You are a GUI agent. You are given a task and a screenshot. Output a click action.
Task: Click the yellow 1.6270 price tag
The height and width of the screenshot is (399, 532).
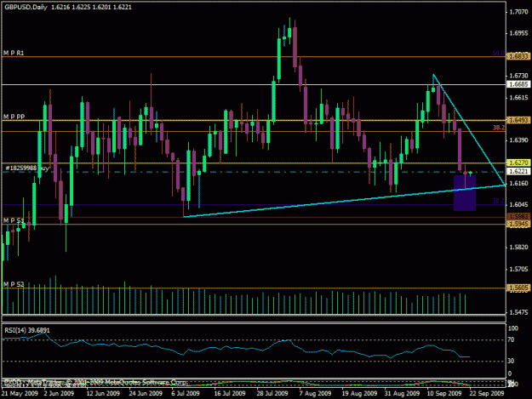tap(518, 162)
